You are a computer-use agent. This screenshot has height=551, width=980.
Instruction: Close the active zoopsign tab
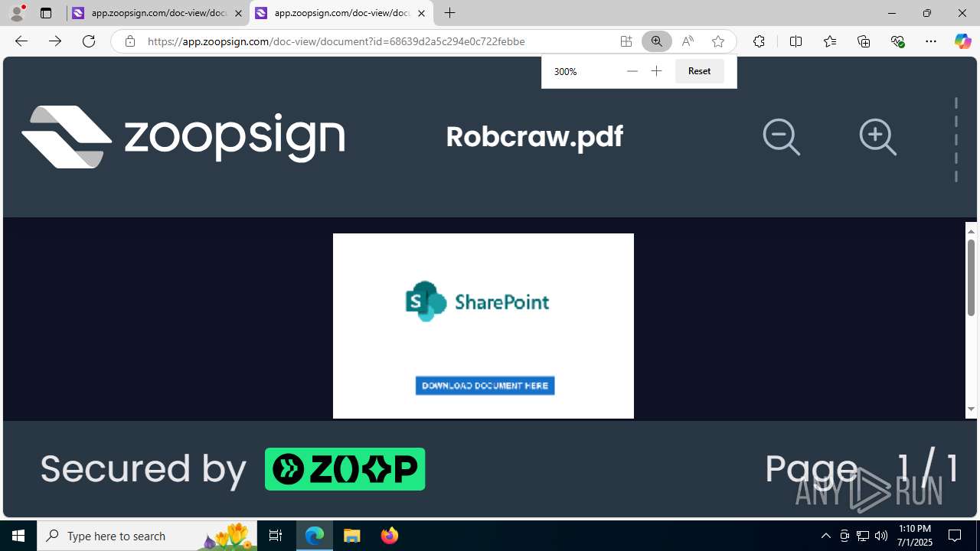[x=421, y=13]
